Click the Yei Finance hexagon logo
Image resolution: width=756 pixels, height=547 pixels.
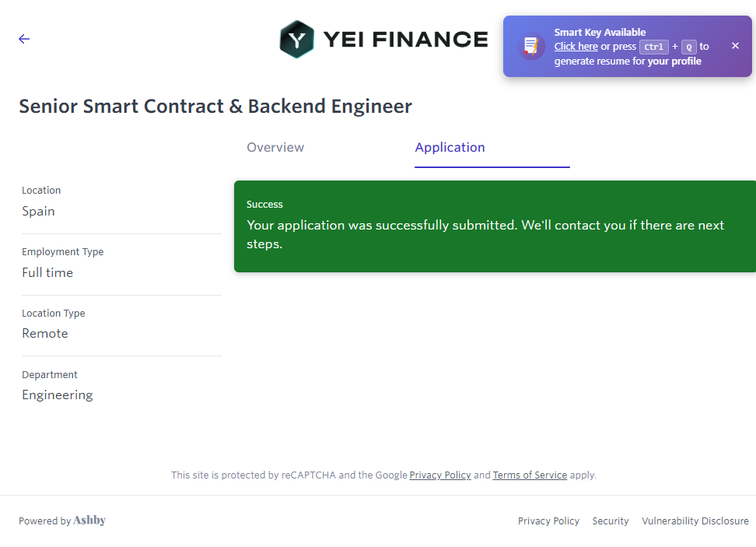tap(296, 40)
